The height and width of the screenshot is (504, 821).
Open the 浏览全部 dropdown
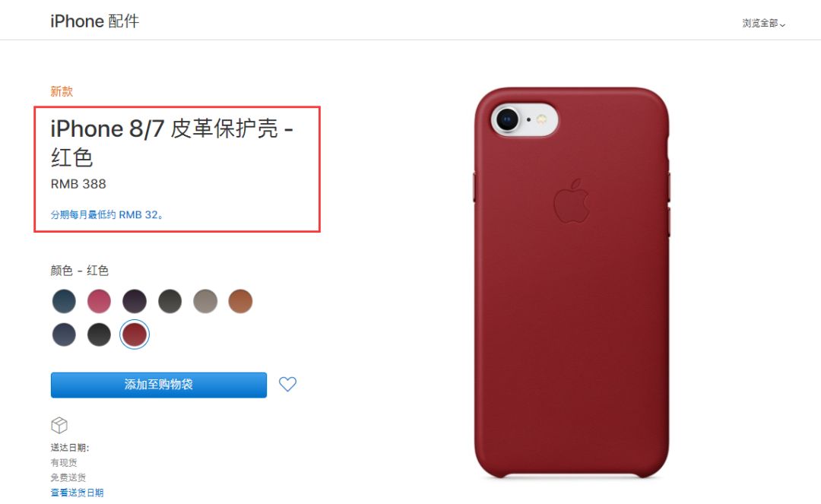tap(763, 24)
